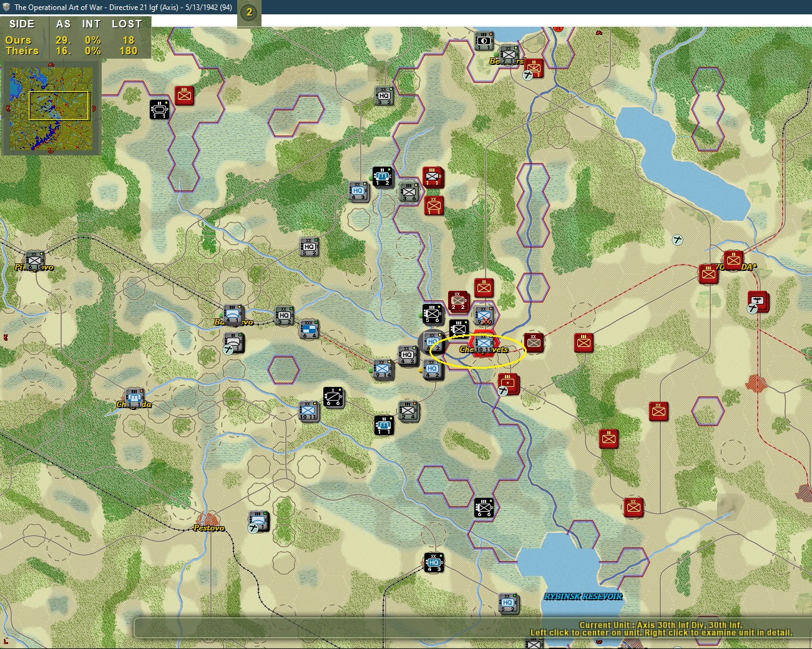Select the black brigade 6-6 unit
This screenshot has width=812, height=649.
(x=333, y=398)
